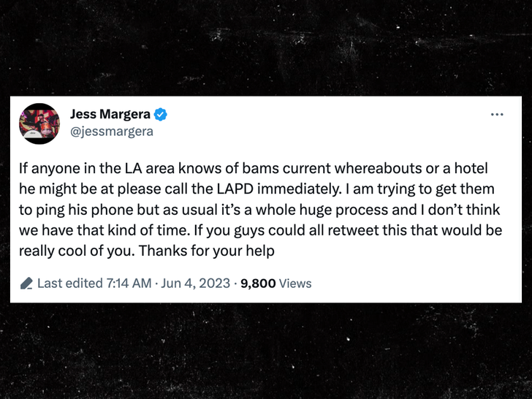Click the pencil edit history icon
This screenshot has width=532, height=399.
[x=26, y=283]
